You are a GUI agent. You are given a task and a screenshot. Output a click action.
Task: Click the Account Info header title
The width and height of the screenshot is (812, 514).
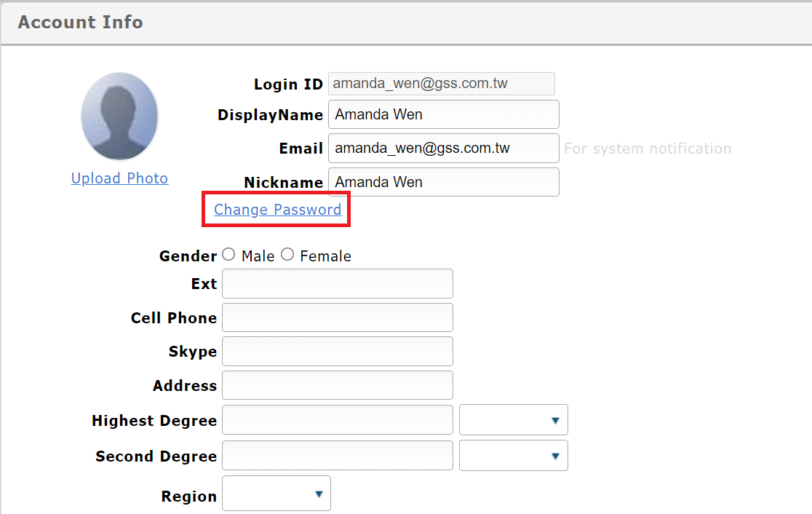(80, 22)
